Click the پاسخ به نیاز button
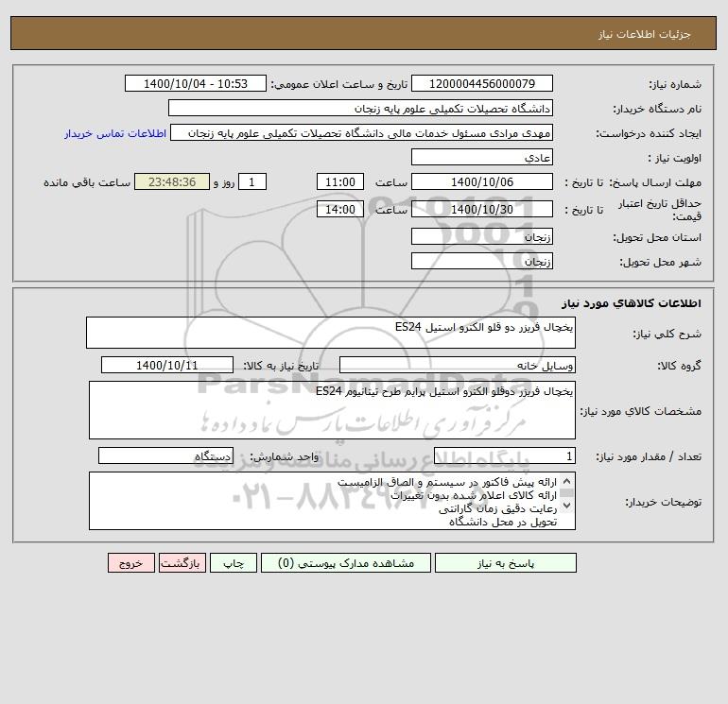728x704 pixels. [506, 563]
